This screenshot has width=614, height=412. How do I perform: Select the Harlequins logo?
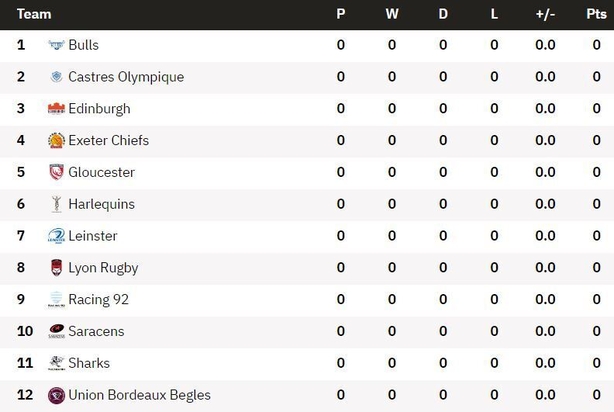click(x=56, y=204)
